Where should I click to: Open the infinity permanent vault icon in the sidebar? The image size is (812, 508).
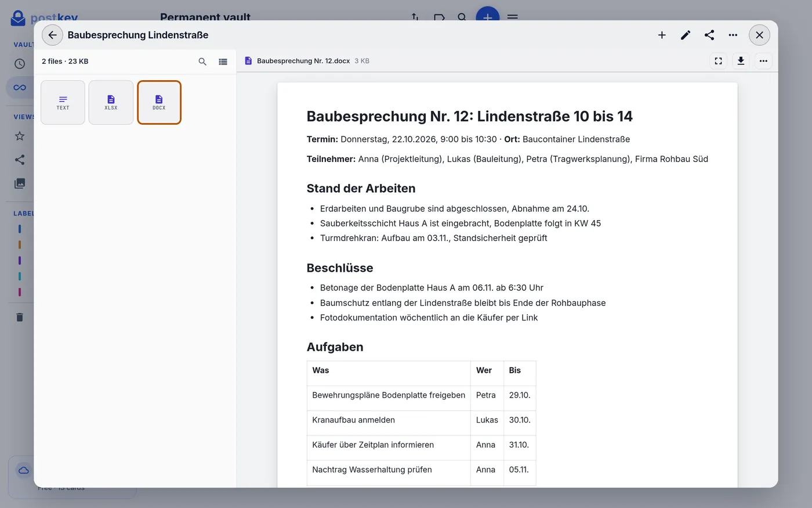click(20, 88)
